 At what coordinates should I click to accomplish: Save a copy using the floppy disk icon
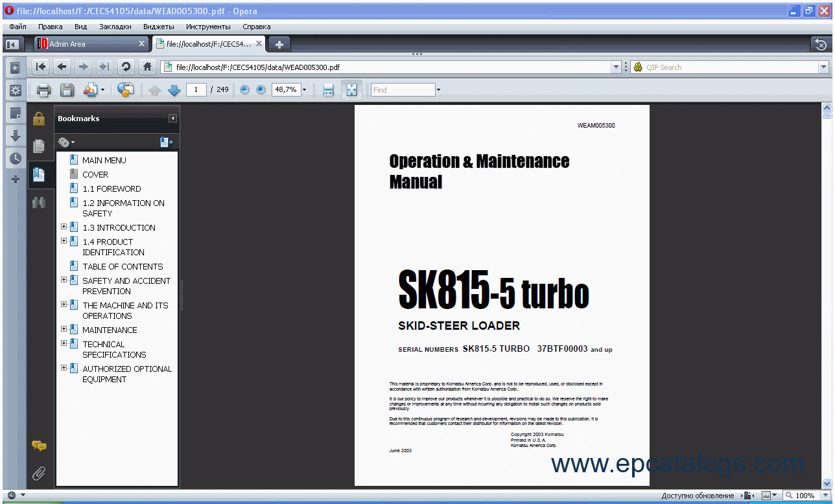pyautogui.click(x=67, y=90)
